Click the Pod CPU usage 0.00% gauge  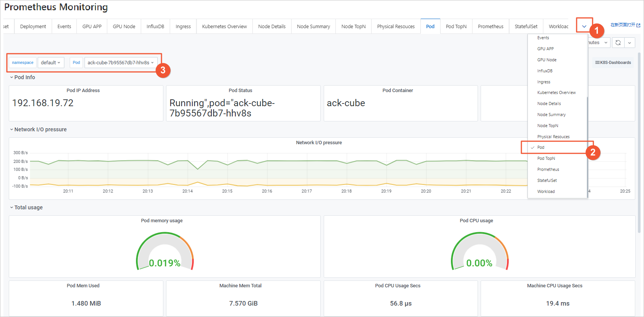[479, 252]
